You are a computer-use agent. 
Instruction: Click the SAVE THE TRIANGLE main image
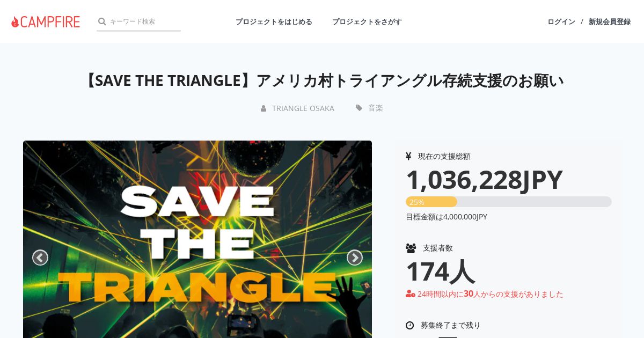coord(197,239)
